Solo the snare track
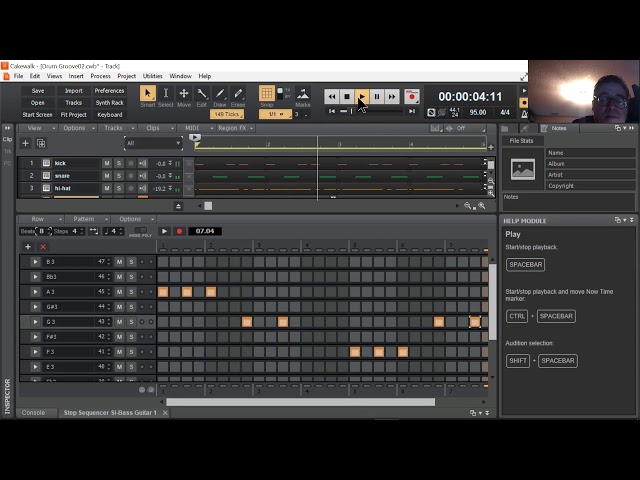 (119, 176)
